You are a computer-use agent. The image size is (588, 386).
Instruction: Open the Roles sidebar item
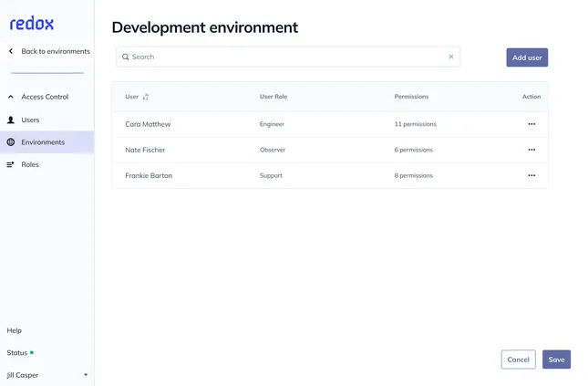[30, 164]
